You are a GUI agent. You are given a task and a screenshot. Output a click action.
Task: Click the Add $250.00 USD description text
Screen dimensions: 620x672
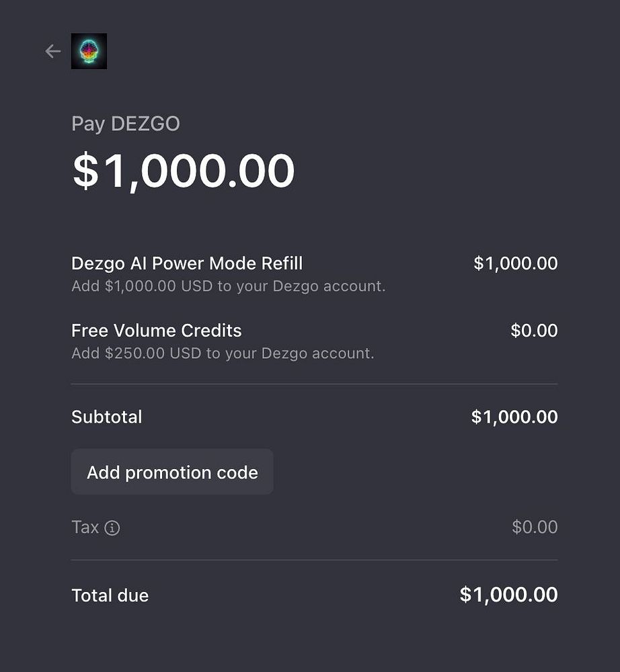point(223,353)
